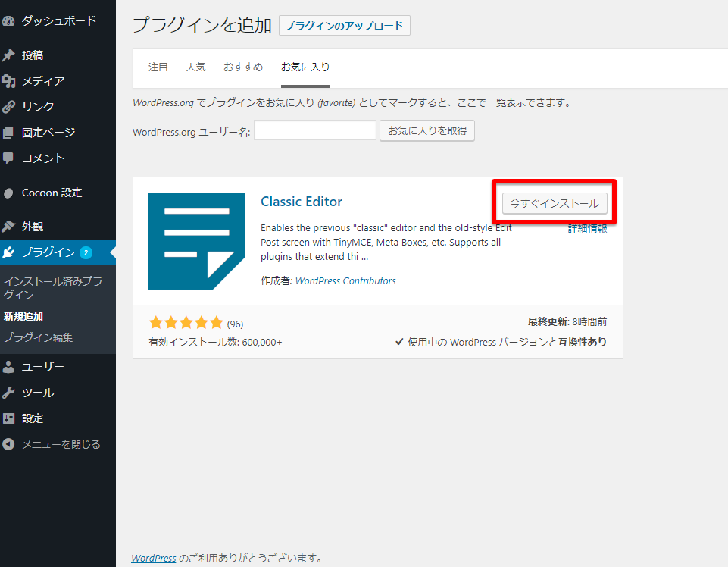Click the settings sliders icon beside 設定
This screenshot has height=567, width=728.
(x=8, y=418)
